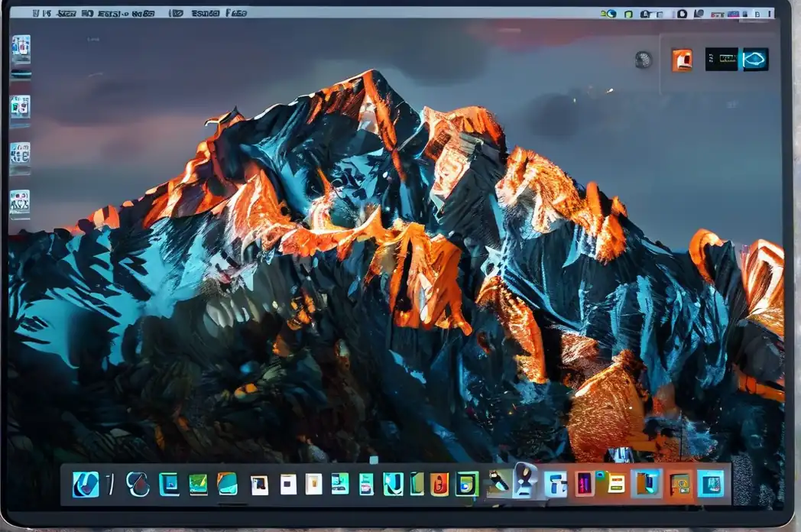801x532 pixels.
Task: Launch the round dark red swirl dock icon
Action: pyautogui.click(x=138, y=484)
